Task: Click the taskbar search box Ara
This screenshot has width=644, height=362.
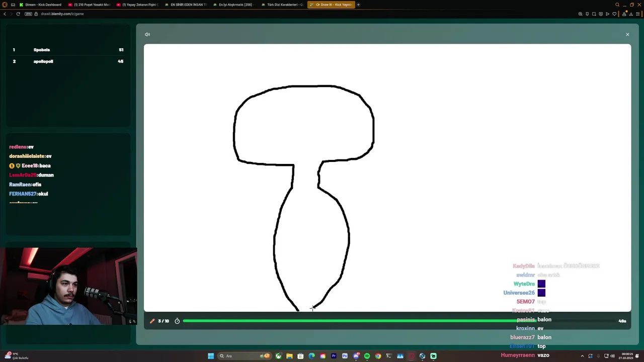Action: coord(245,356)
